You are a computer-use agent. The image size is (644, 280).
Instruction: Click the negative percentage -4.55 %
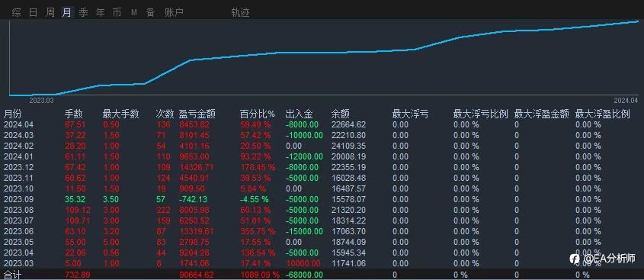[255, 199]
